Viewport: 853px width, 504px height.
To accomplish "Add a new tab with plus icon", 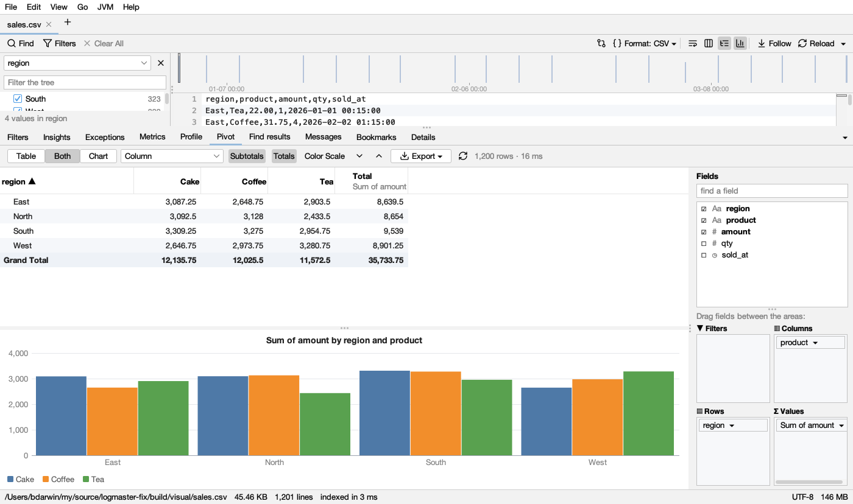I will click(x=68, y=23).
